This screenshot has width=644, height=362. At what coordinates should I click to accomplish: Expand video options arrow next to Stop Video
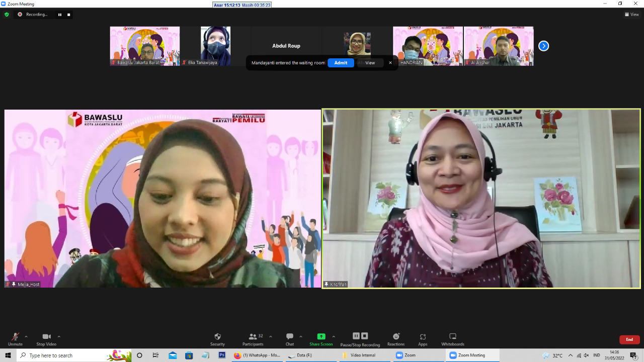point(59,337)
